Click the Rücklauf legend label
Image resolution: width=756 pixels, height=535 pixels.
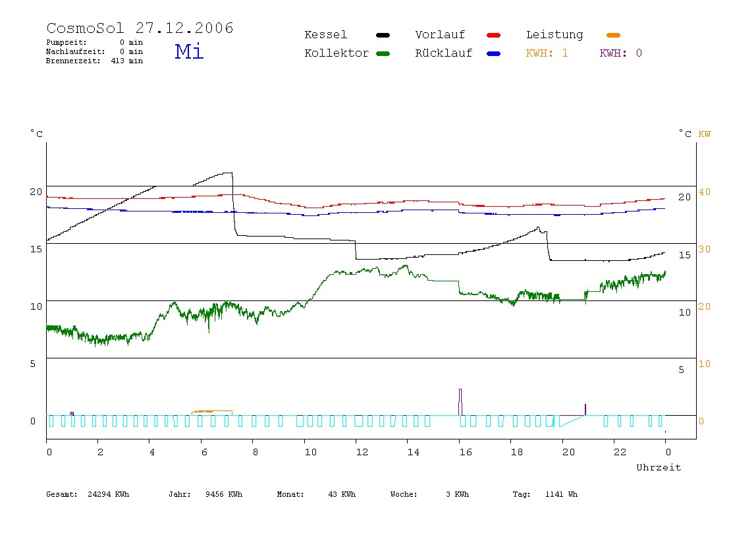coord(444,53)
